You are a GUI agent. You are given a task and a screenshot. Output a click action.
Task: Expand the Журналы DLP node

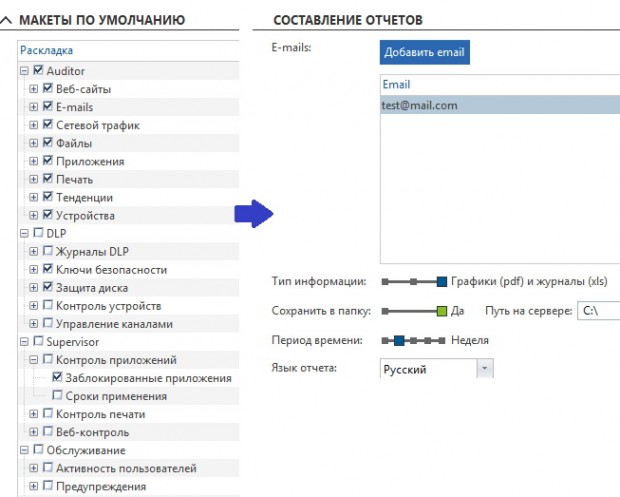(x=34, y=251)
